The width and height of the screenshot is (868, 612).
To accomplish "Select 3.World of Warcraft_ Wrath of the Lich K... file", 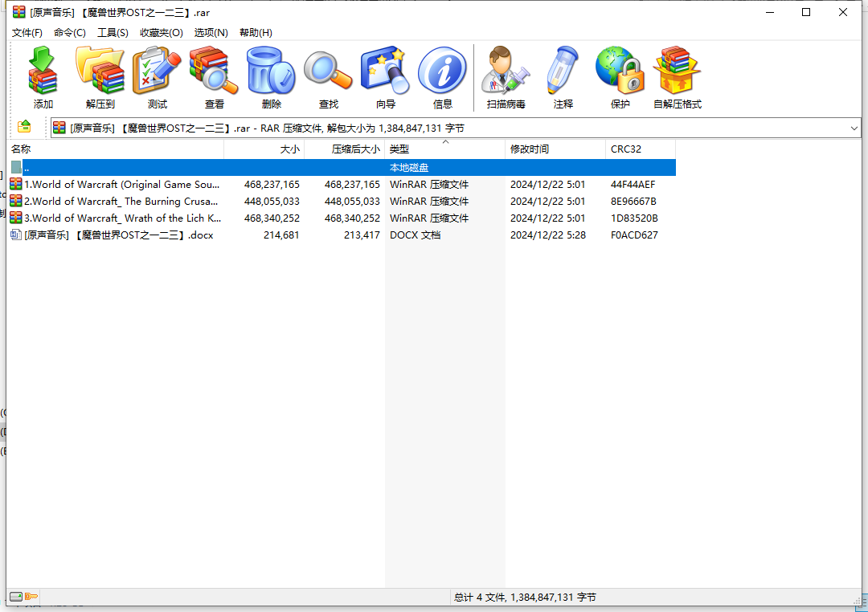I will tap(122, 218).
